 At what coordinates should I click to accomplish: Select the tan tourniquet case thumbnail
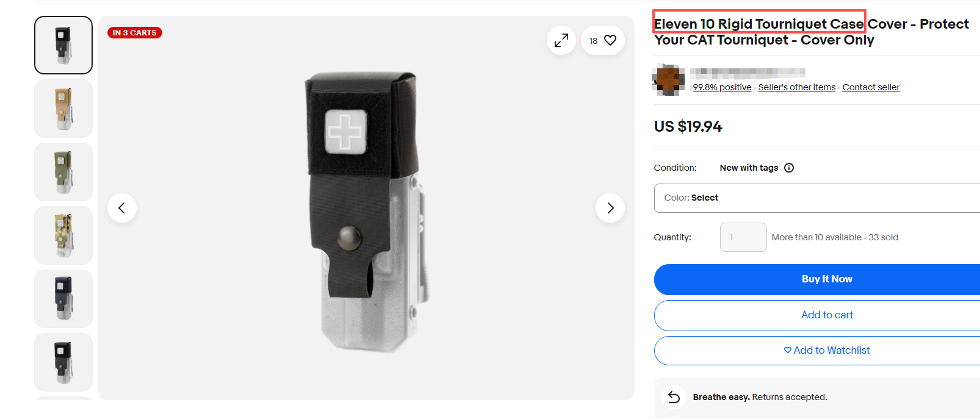[63, 109]
